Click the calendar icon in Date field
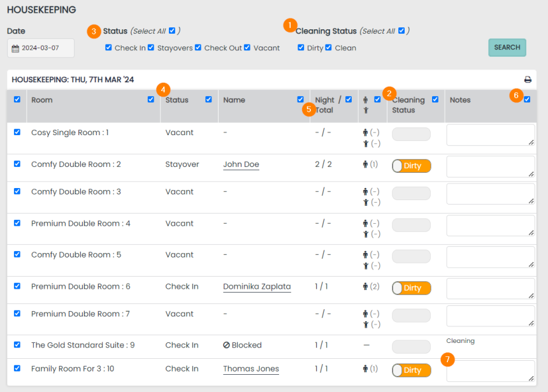Screen dimensions: 548x392 coord(15,48)
